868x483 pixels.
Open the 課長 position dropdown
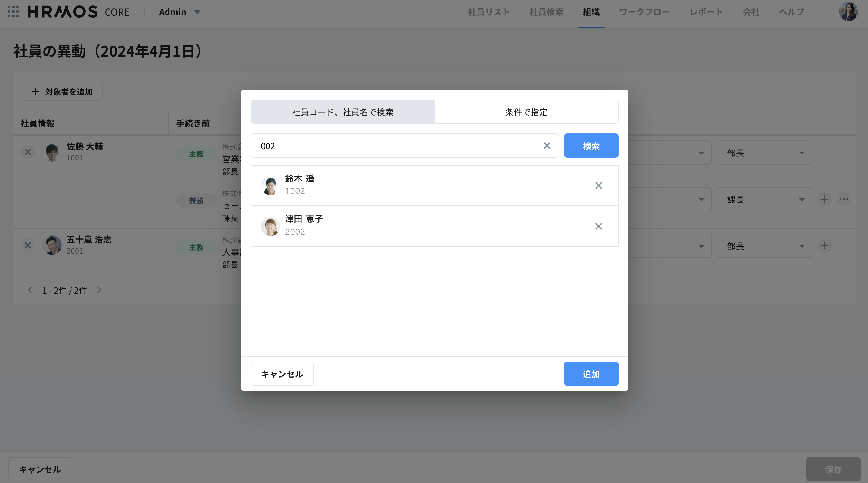764,199
